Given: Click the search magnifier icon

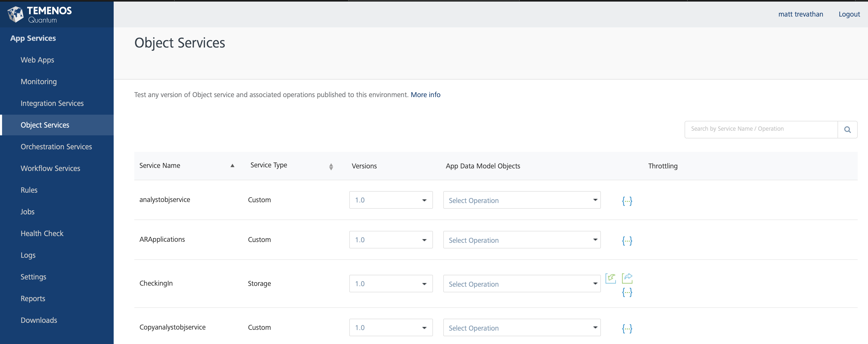Looking at the screenshot, I should point(847,129).
